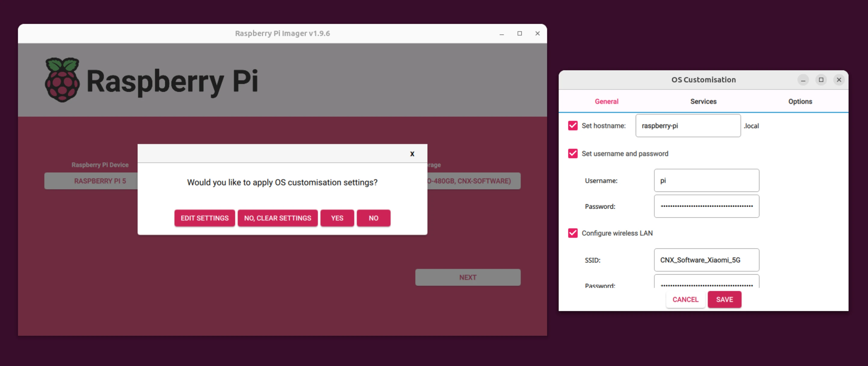The image size is (868, 366).
Task: Toggle Set username and password checkbox
Action: (x=573, y=154)
